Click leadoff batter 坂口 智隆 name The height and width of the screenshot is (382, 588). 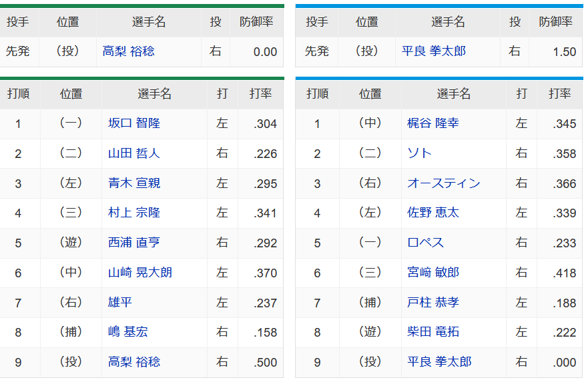(x=134, y=123)
